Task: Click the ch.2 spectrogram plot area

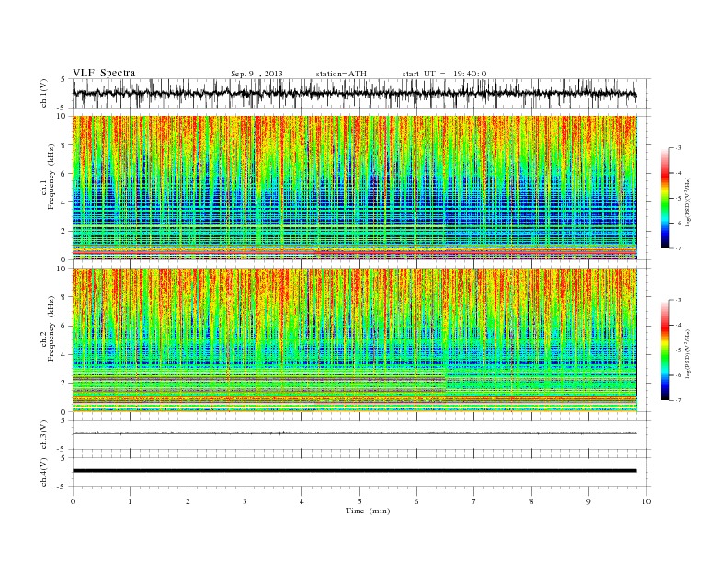Action: click(x=355, y=339)
